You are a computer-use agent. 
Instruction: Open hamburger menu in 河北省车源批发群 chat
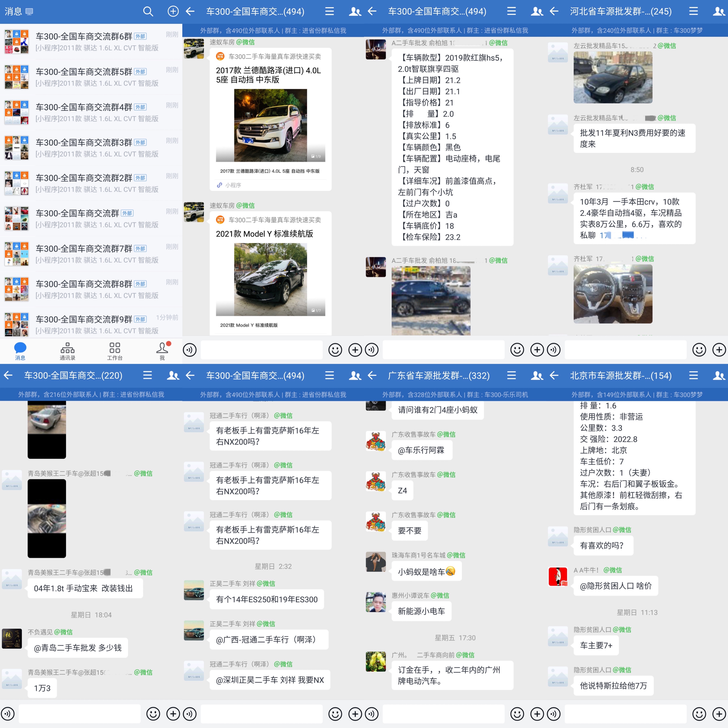click(x=693, y=12)
